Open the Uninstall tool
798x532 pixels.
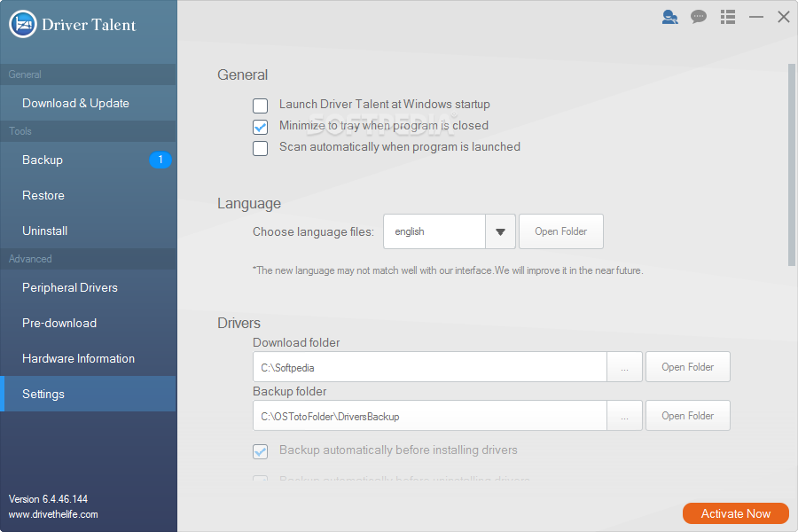pyautogui.click(x=89, y=231)
